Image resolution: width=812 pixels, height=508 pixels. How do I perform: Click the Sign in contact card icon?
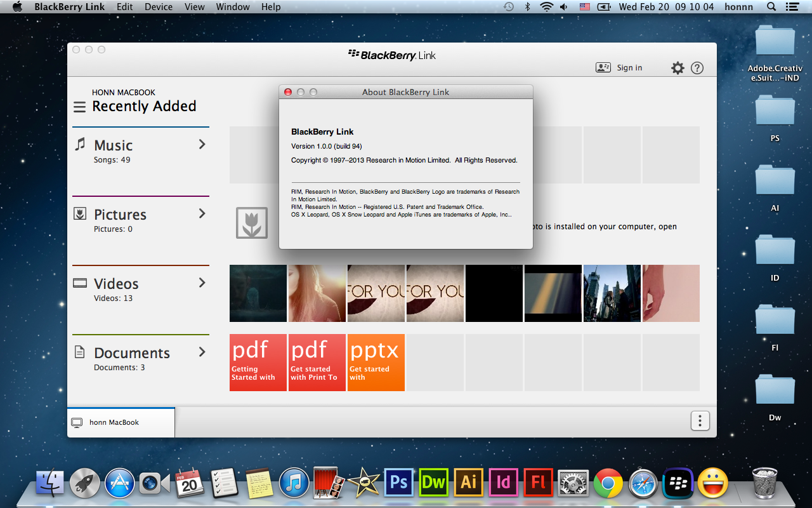click(x=603, y=67)
